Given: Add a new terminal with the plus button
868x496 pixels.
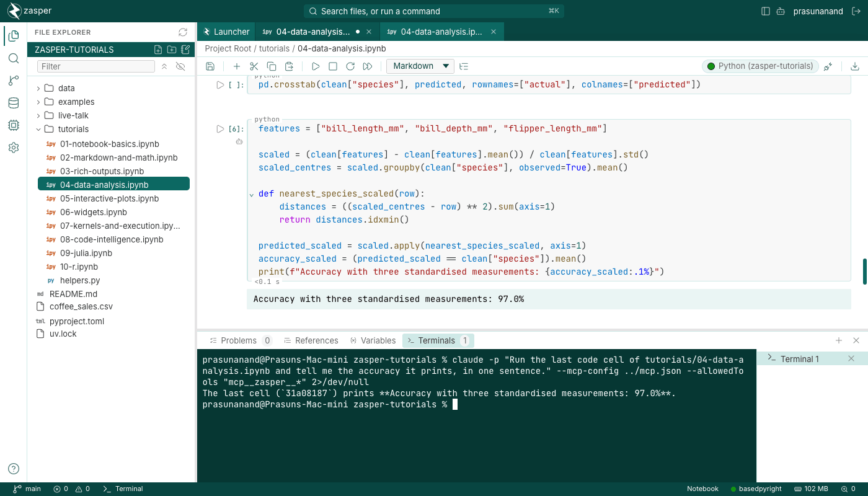Looking at the screenshot, I should point(839,340).
